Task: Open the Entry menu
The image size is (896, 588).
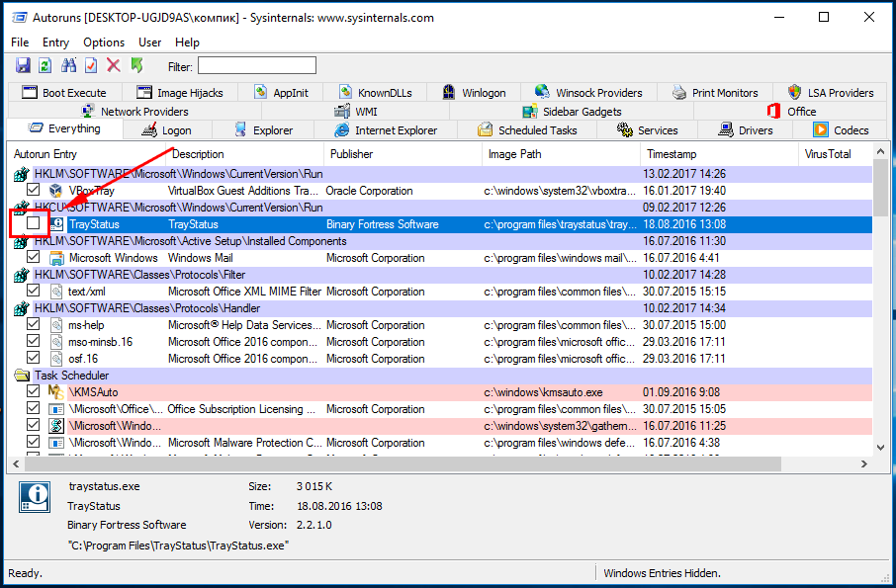Action: coord(55,42)
